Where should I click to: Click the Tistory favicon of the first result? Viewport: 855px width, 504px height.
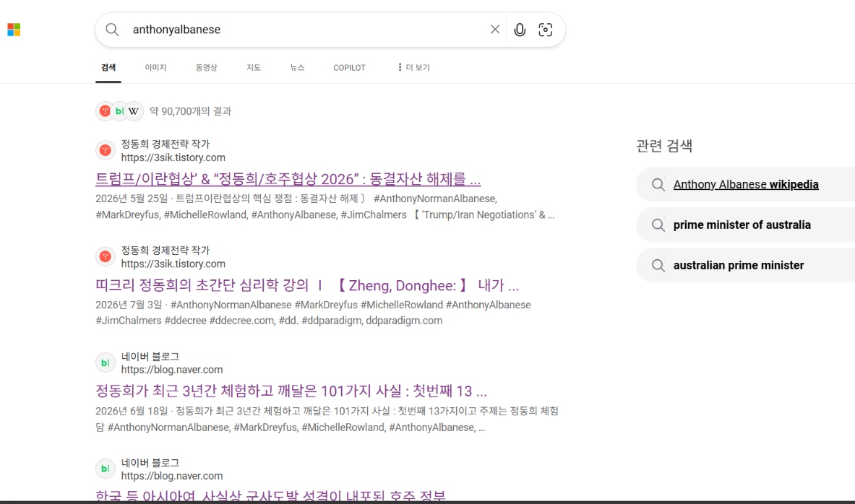point(106,150)
